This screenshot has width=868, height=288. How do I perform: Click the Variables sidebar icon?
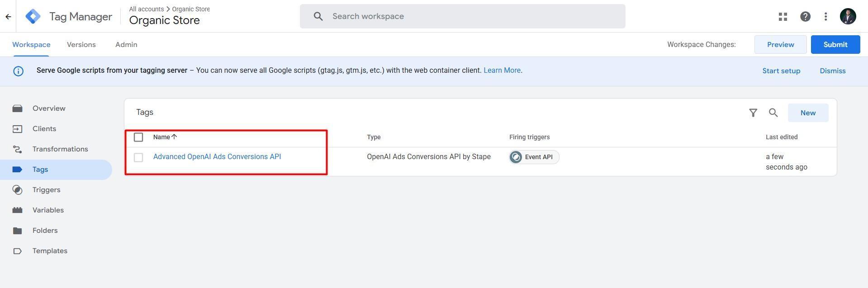pos(17,210)
